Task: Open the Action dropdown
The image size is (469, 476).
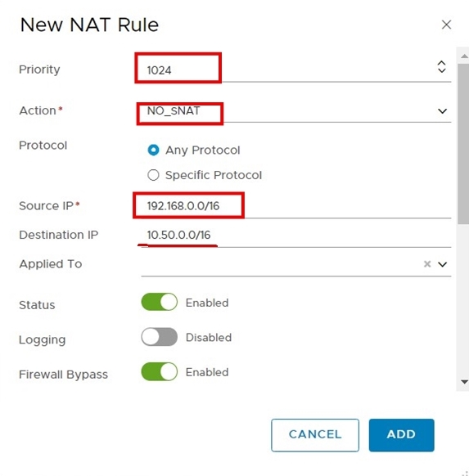Action: click(x=442, y=111)
